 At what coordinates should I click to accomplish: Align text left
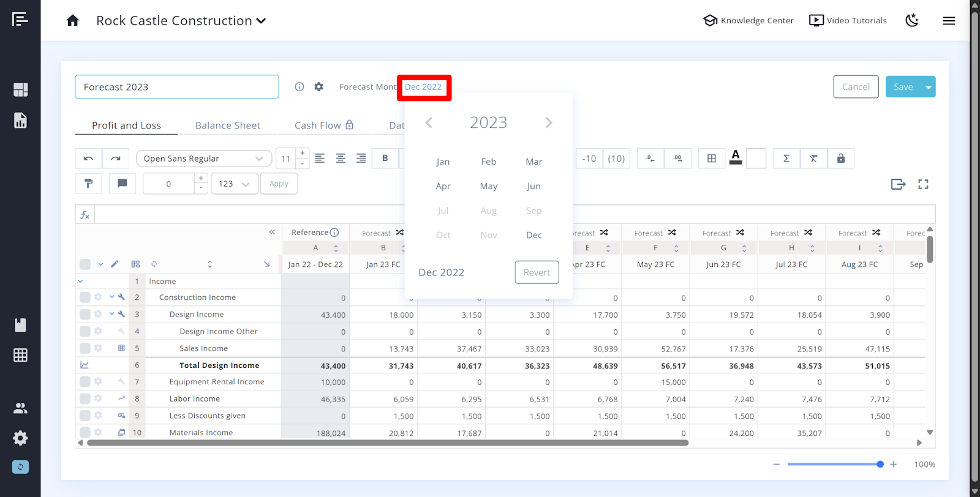320,159
